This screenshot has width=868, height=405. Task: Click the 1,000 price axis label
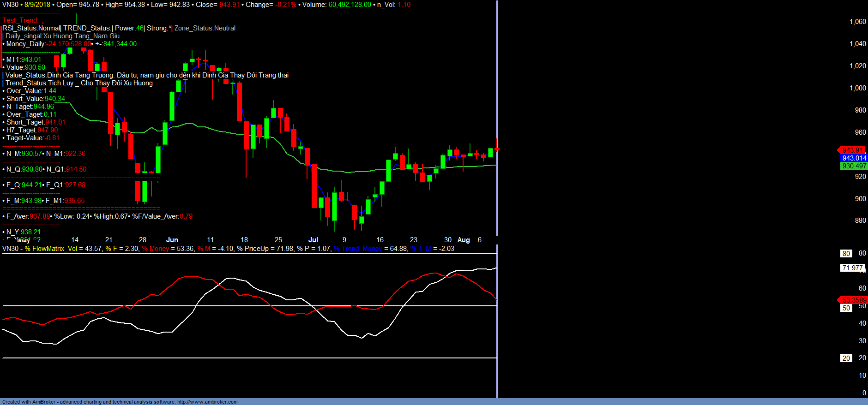tap(858, 88)
